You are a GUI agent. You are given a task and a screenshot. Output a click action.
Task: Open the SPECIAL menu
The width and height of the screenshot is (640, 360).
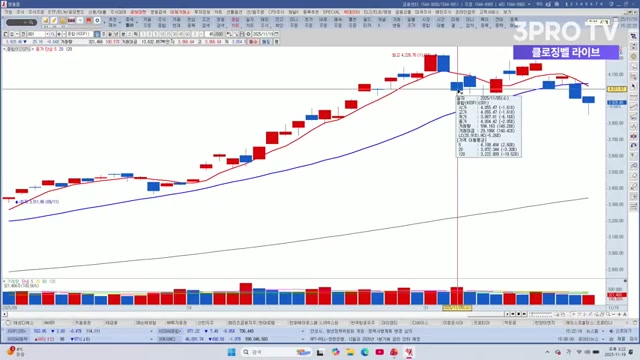coord(331,12)
